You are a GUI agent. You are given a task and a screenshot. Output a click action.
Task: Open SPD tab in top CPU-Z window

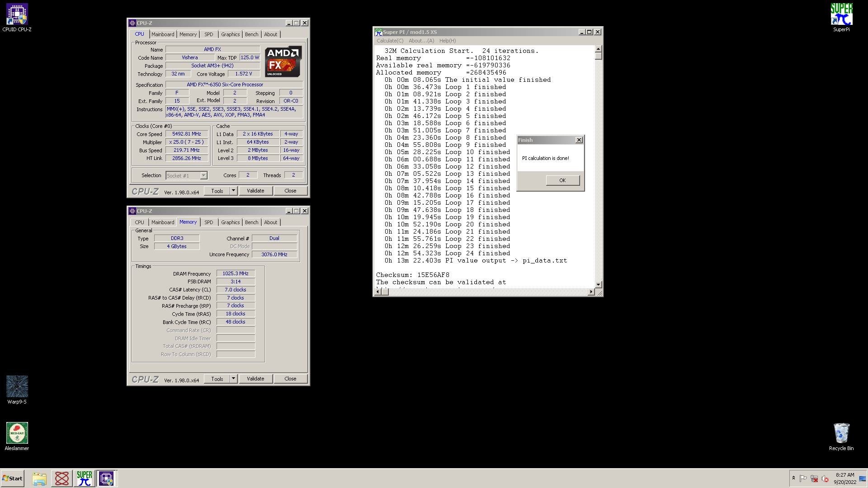coord(209,34)
